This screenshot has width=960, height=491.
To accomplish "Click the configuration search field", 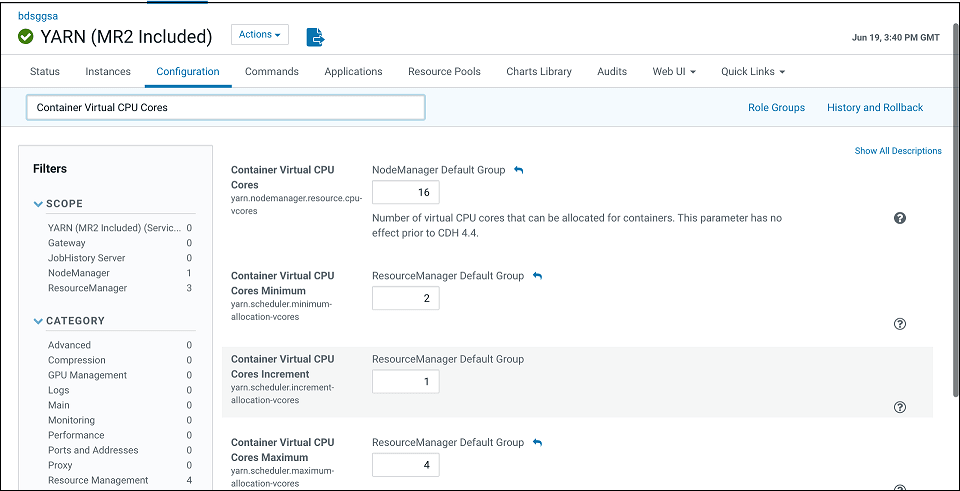I will click(x=225, y=107).
